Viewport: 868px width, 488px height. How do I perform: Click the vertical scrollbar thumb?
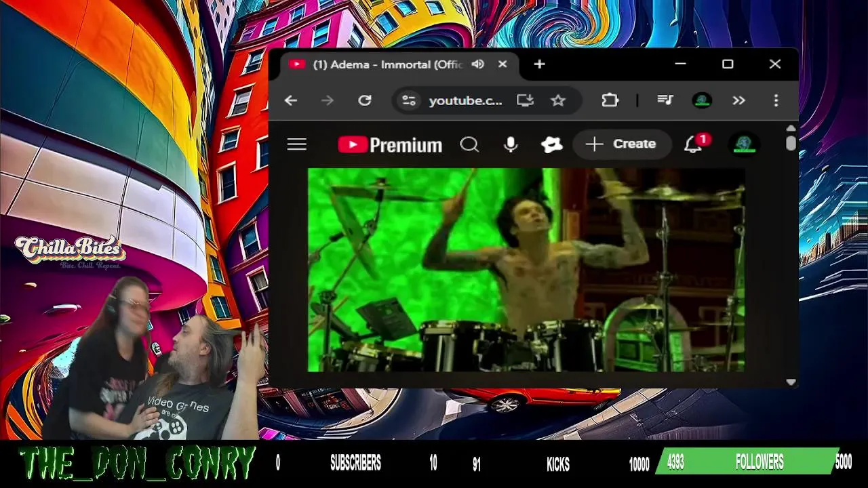pyautogui.click(x=791, y=143)
